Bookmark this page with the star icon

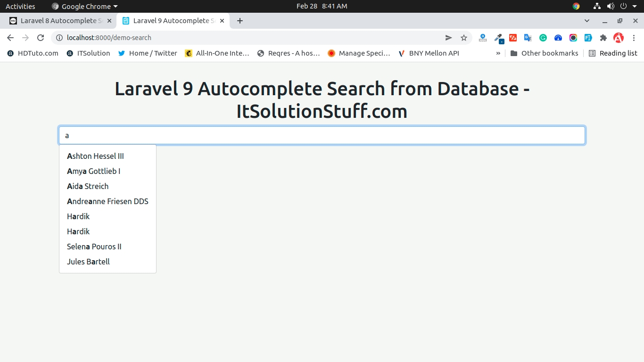(463, 38)
